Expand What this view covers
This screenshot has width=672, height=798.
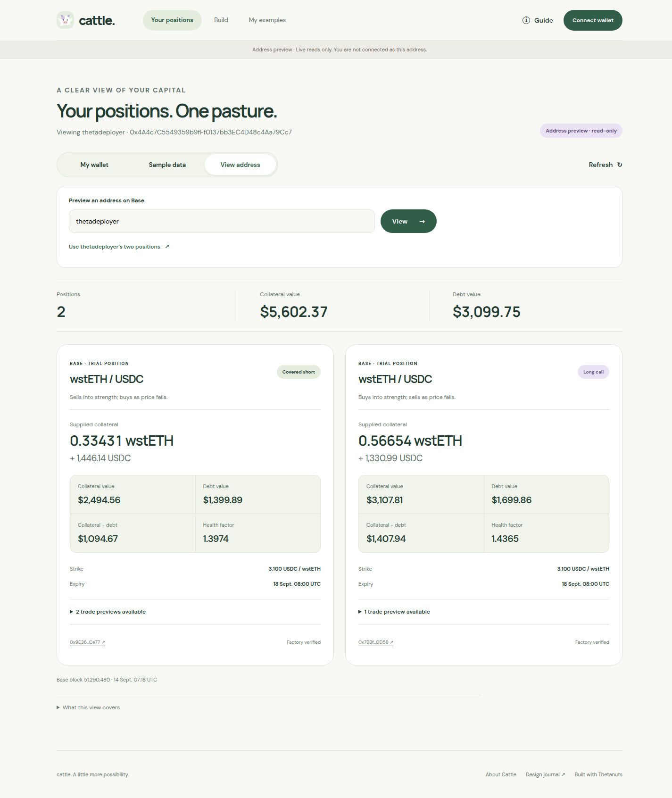(88, 707)
